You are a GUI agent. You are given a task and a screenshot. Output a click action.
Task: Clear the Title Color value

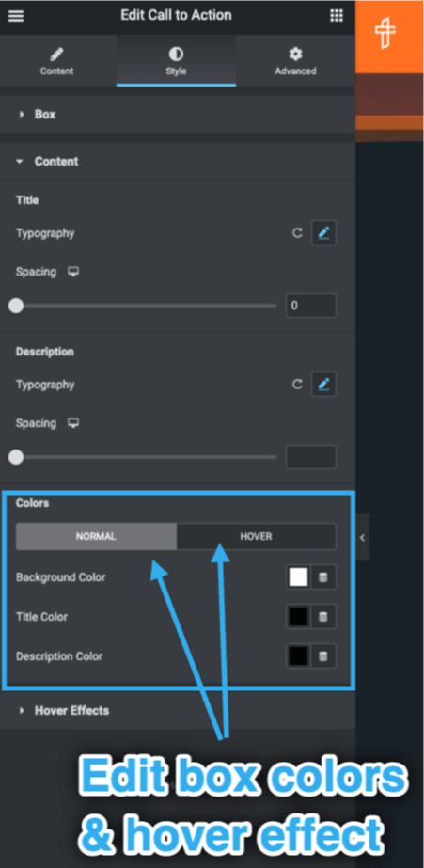(x=323, y=617)
